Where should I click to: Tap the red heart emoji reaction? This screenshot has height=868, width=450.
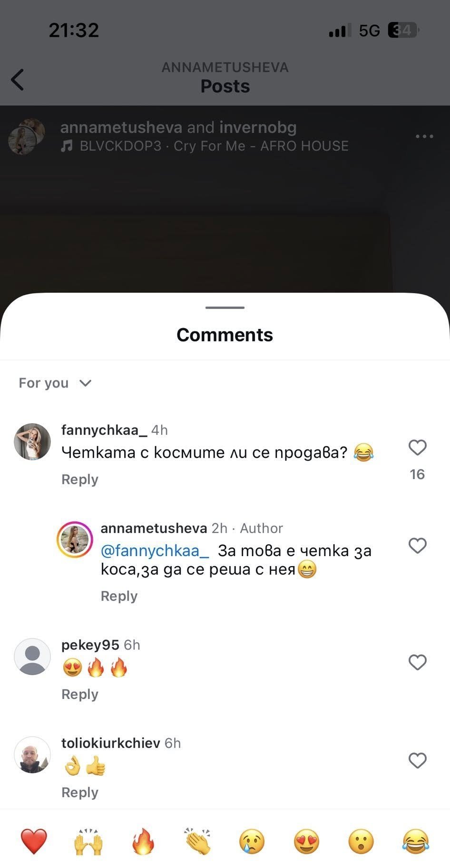point(34,841)
